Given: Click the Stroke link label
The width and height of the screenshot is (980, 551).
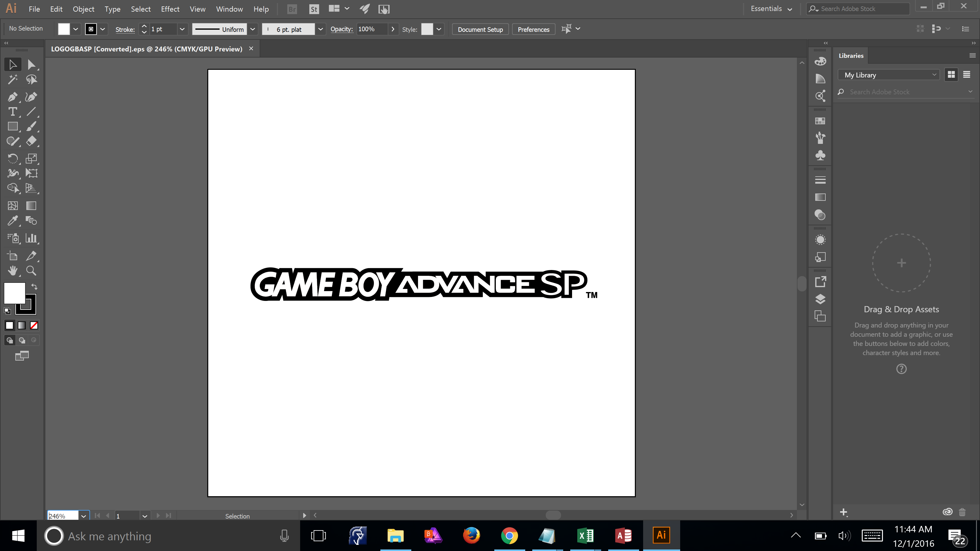Looking at the screenshot, I should 125,29.
